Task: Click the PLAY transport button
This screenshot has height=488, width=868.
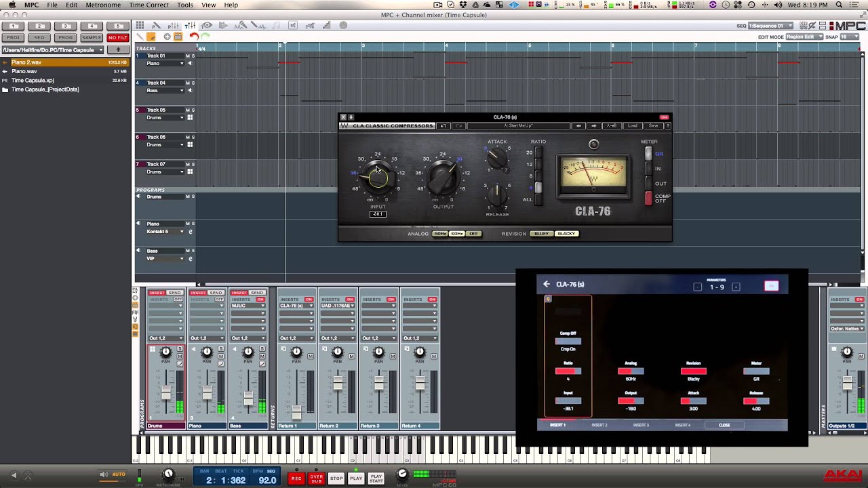Action: pyautogui.click(x=356, y=479)
